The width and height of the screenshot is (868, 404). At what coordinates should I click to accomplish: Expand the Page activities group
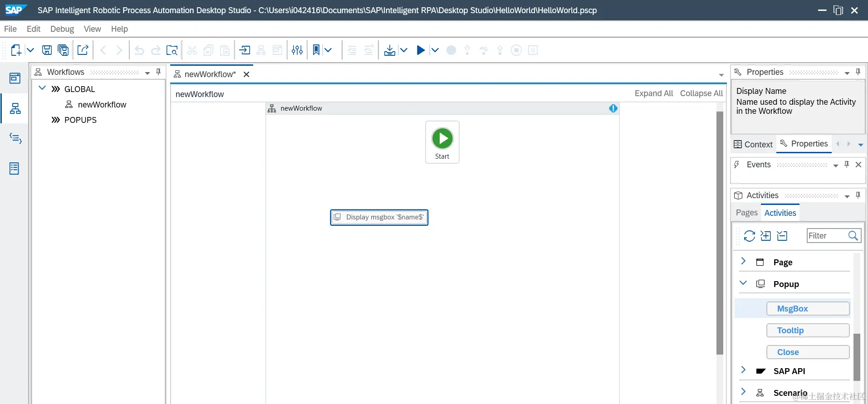pyautogui.click(x=743, y=261)
